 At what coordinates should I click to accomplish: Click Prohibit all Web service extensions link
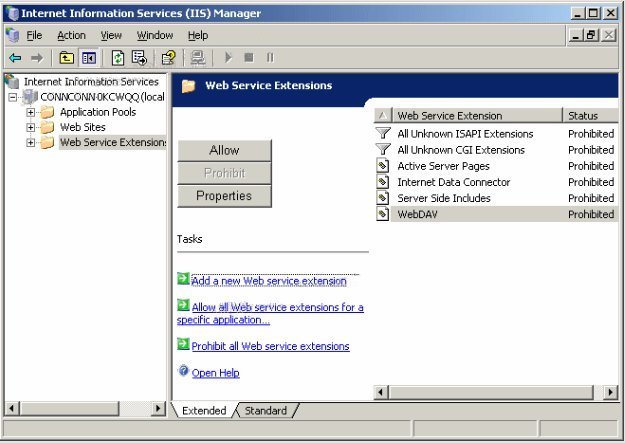(x=270, y=346)
